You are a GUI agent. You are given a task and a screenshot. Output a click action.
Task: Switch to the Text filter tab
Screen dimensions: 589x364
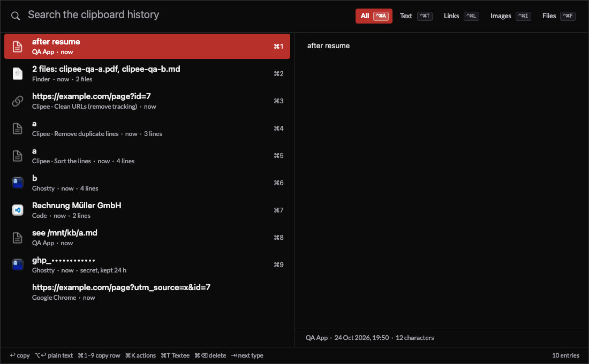point(416,16)
